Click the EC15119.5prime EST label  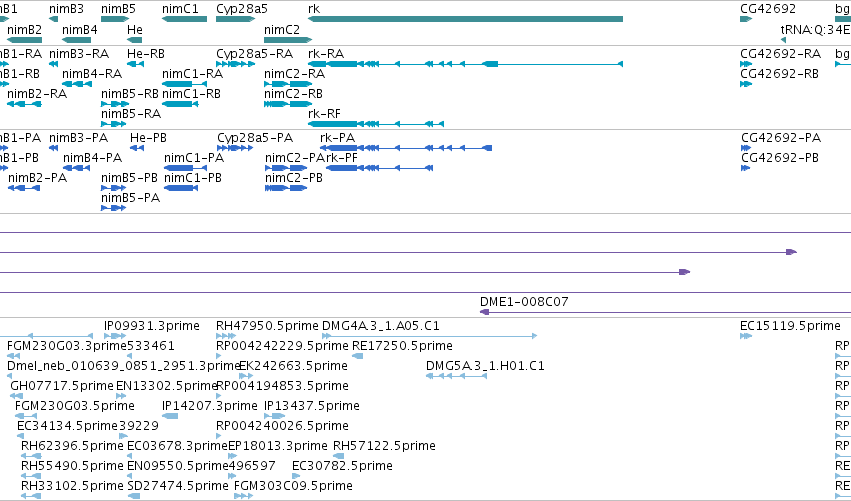tap(790, 326)
